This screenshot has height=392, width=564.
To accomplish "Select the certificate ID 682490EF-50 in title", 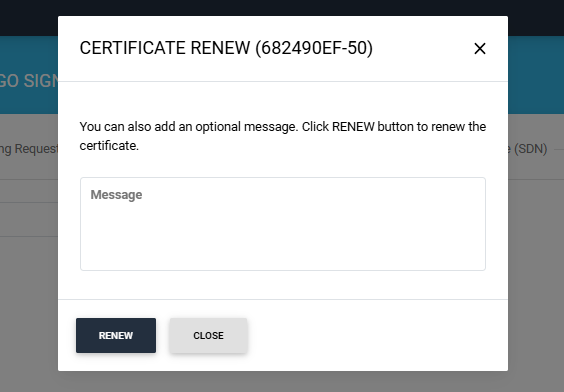I will click(314, 48).
